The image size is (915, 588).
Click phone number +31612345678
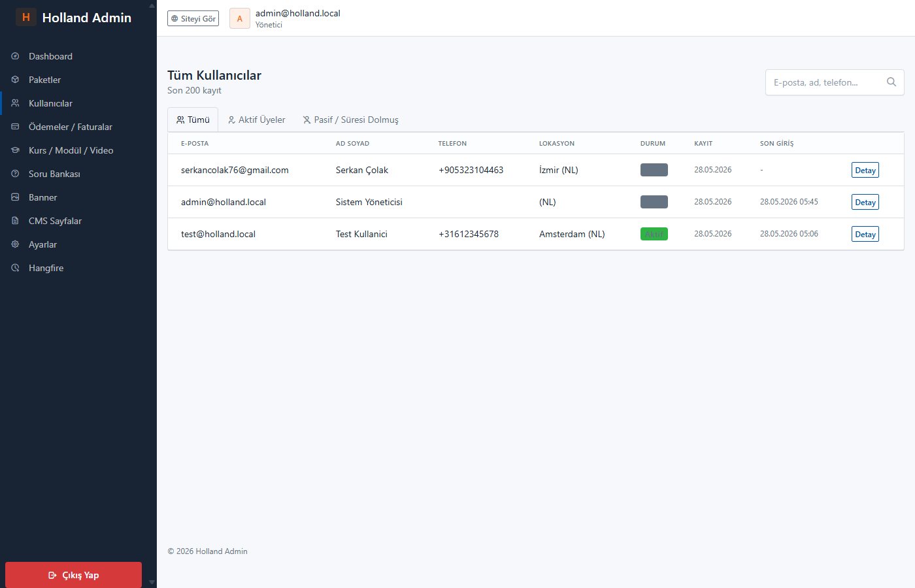[x=469, y=234]
